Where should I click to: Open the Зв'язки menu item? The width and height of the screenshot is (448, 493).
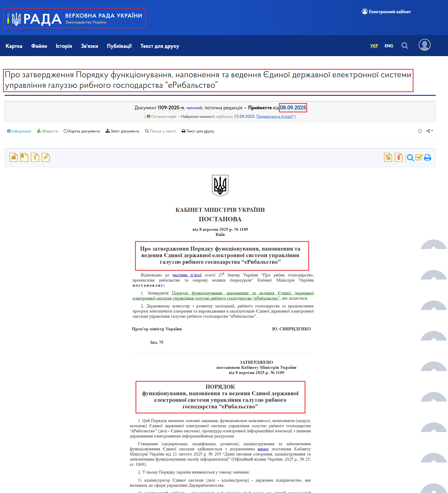click(90, 46)
